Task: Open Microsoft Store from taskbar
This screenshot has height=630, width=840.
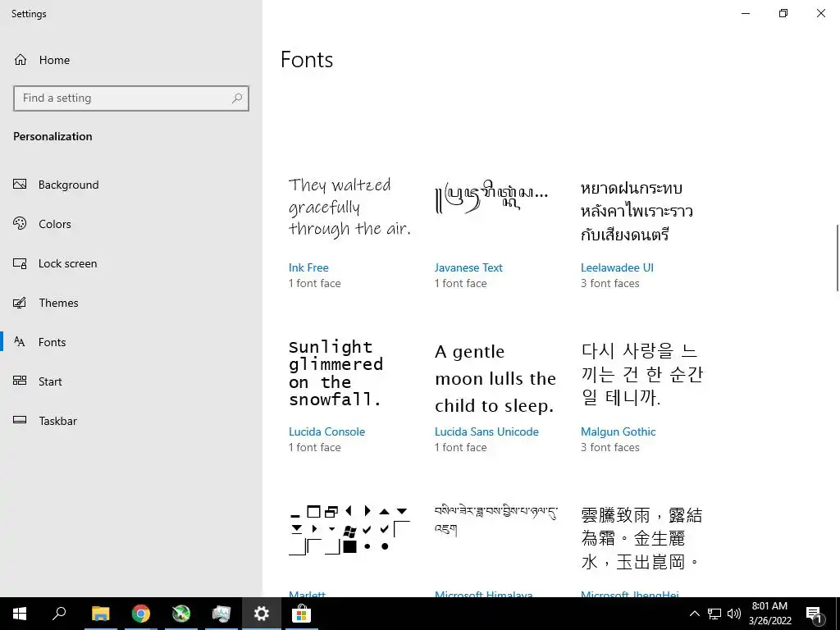Action: (302, 614)
